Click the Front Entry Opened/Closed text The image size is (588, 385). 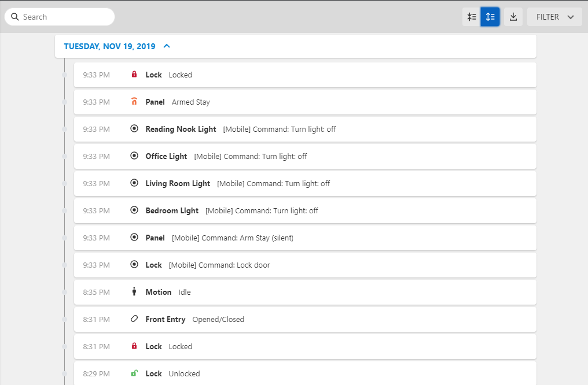pos(218,320)
